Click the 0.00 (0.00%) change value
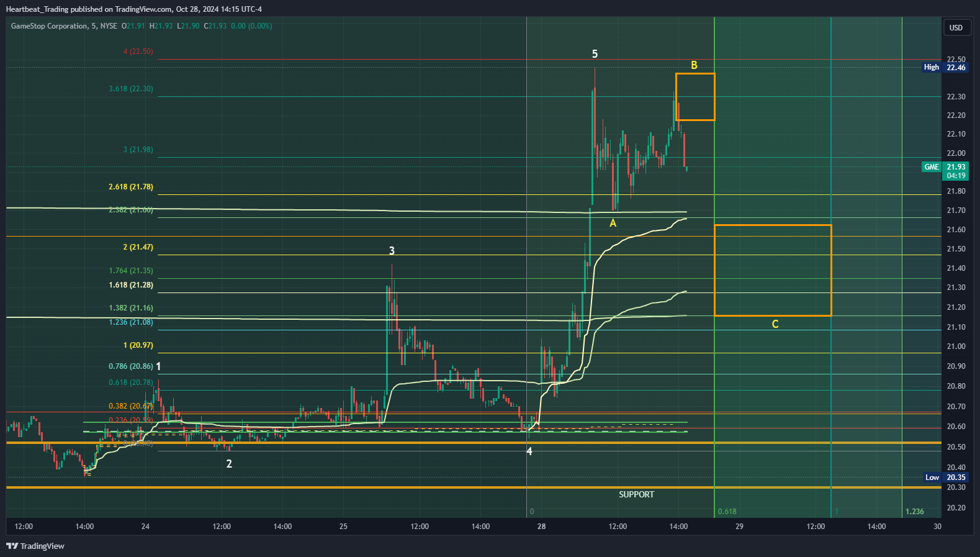Screen dimensions: 980x557 click(x=251, y=26)
